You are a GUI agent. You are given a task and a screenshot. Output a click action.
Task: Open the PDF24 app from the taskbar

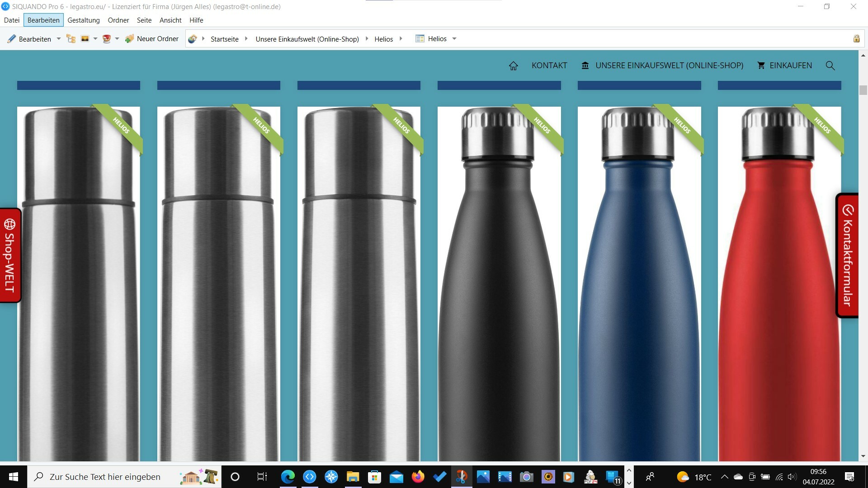coord(591,477)
